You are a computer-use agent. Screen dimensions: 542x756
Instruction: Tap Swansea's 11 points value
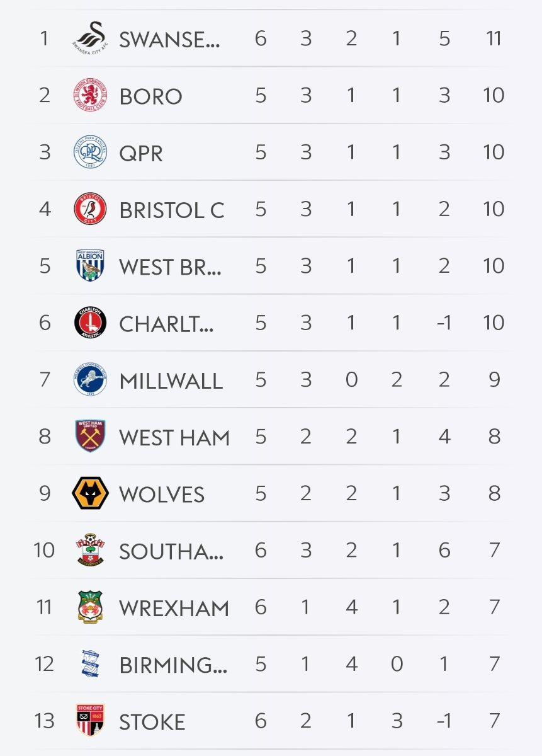point(494,38)
